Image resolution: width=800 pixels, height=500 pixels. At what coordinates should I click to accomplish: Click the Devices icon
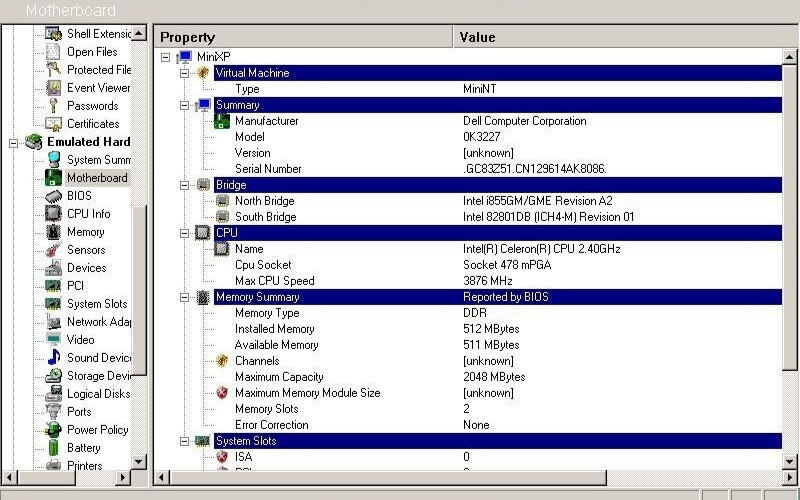tap(53, 268)
